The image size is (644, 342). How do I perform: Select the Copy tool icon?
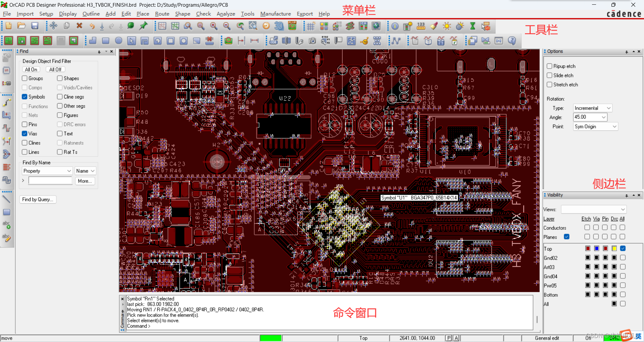coord(66,26)
